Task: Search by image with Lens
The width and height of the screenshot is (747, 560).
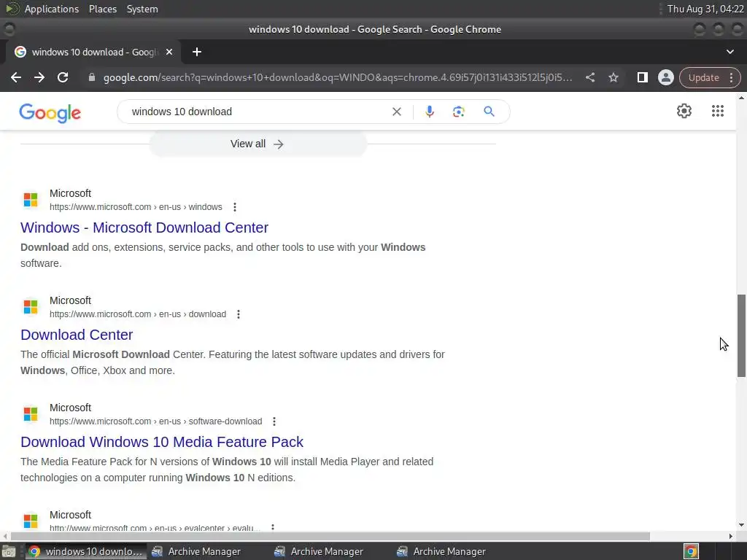Action: tap(458, 112)
